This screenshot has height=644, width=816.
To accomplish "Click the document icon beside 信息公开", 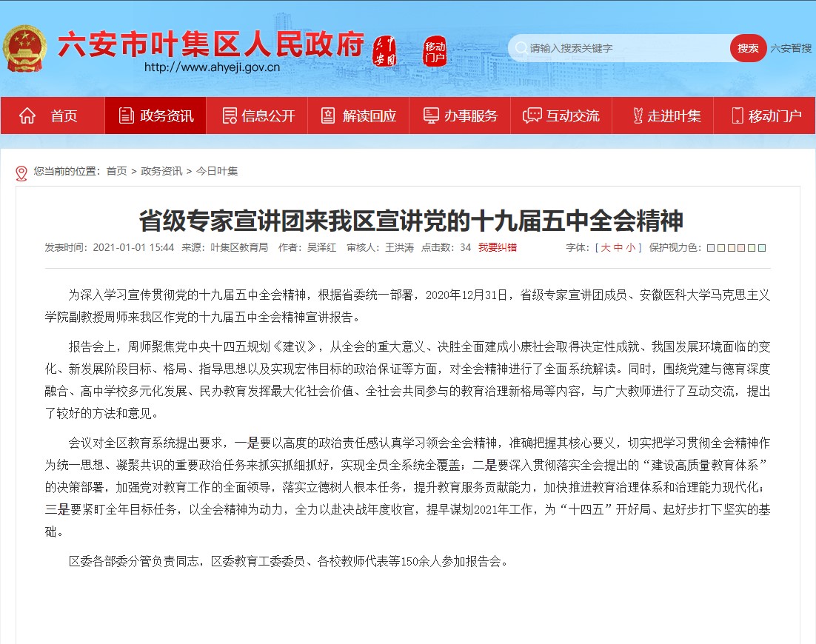I will [230, 115].
